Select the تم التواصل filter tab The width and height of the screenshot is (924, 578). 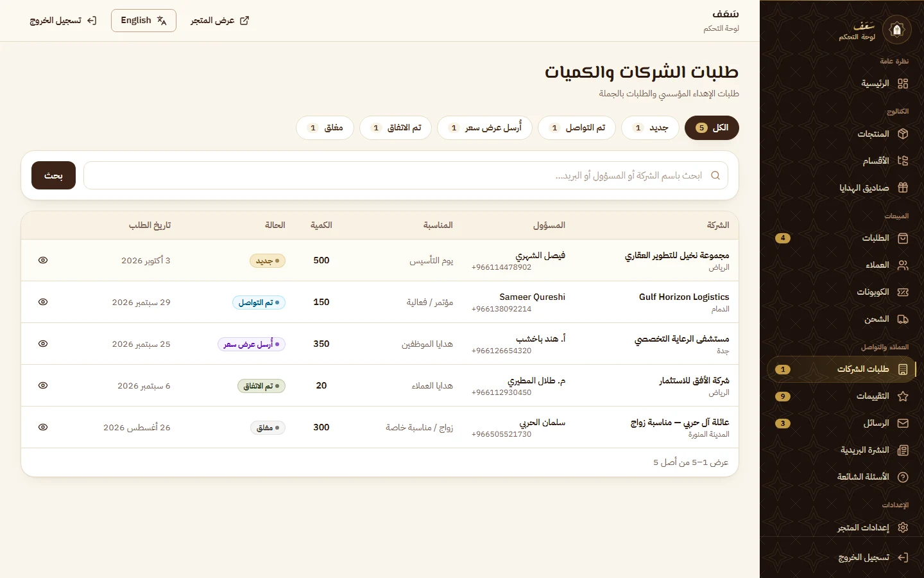[x=577, y=128]
